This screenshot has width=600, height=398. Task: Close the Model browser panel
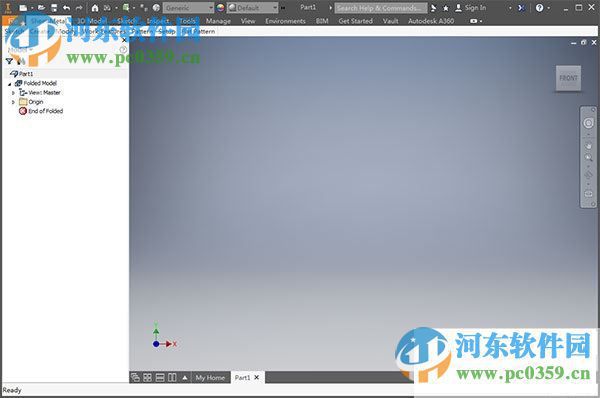124,40
